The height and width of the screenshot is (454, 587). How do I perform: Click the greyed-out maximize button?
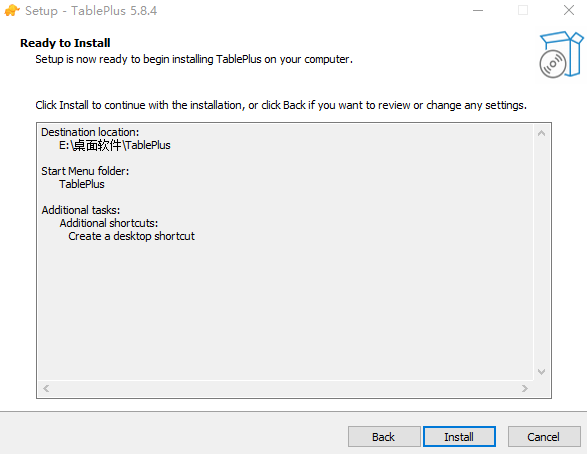coord(523,10)
